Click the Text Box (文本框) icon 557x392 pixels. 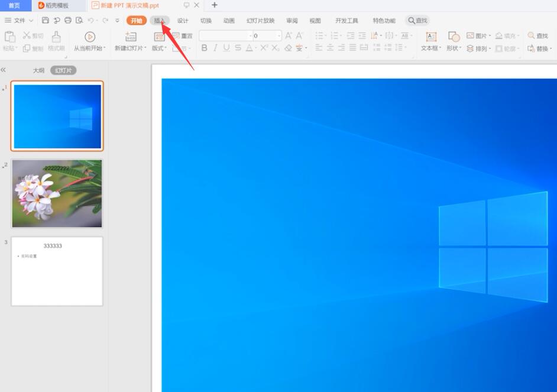[431, 37]
